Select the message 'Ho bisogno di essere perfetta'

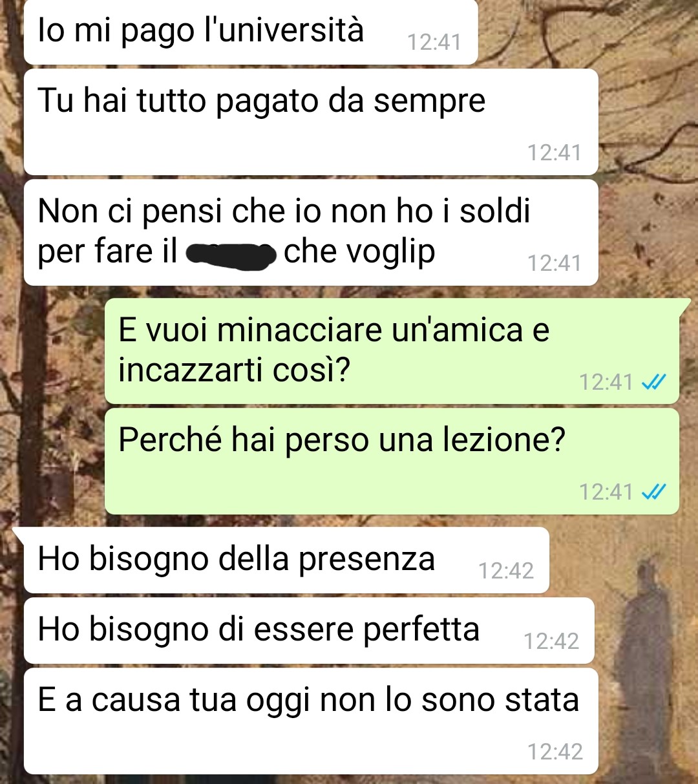[309, 630]
